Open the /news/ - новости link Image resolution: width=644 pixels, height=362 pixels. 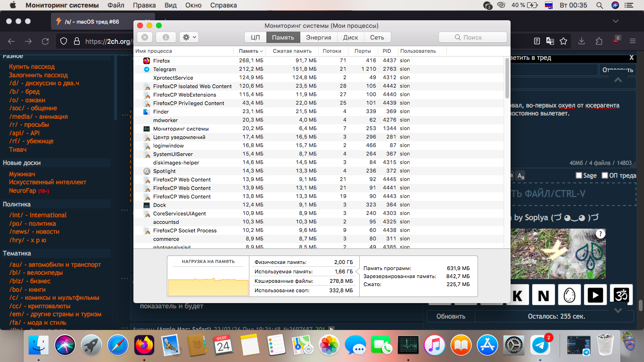[x=34, y=231]
